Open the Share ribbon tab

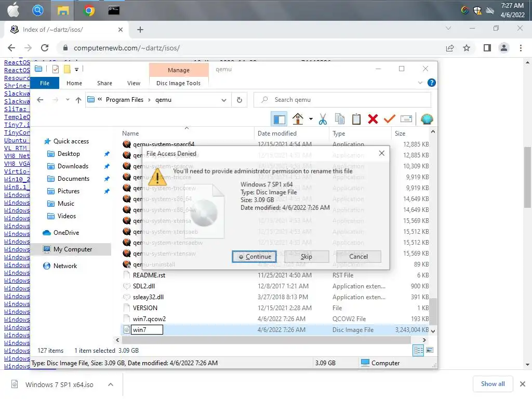[x=104, y=83]
